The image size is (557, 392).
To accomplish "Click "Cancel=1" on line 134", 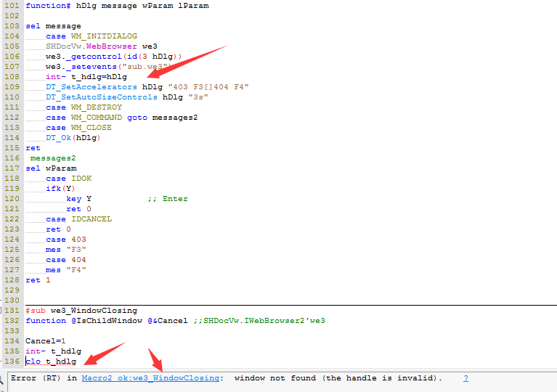I will tap(46, 341).
